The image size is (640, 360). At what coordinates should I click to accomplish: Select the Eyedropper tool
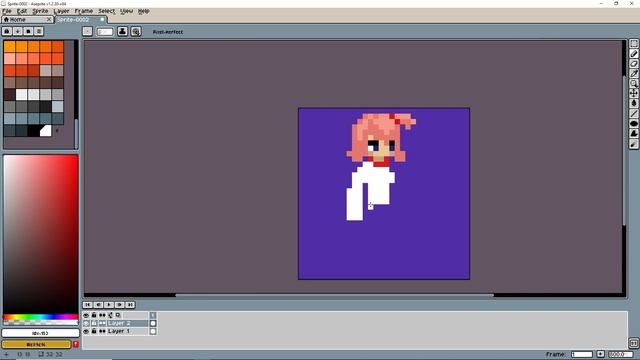point(634,73)
